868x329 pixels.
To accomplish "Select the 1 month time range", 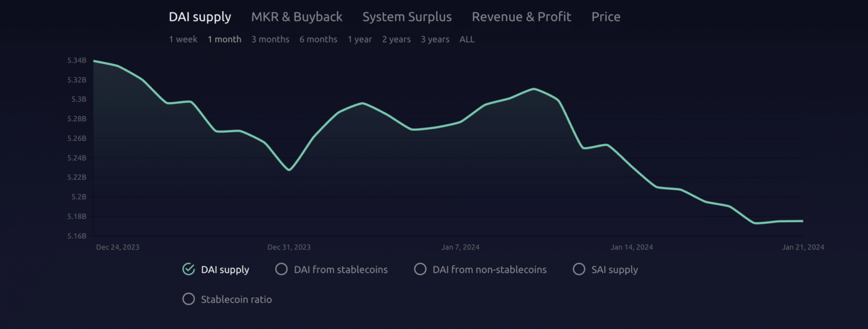I will (224, 40).
